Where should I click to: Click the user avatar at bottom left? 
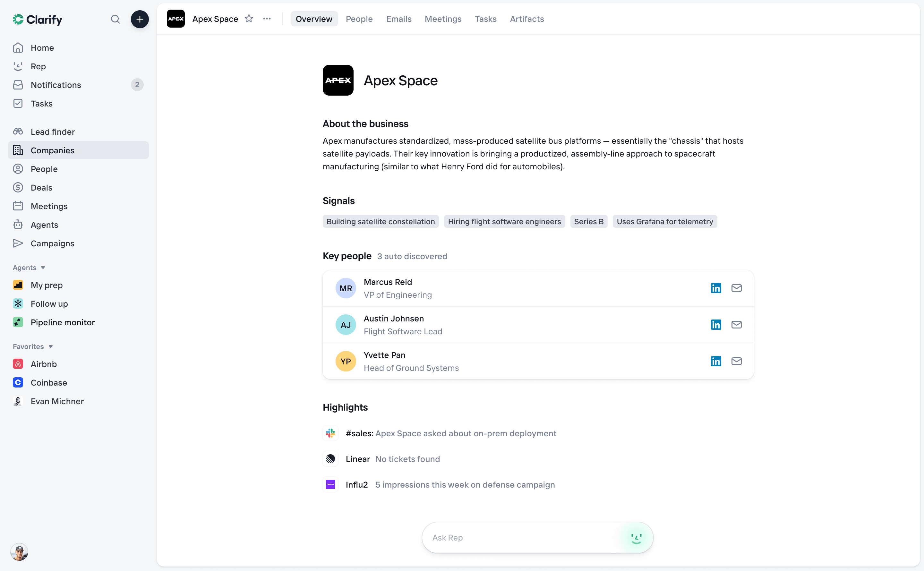pyautogui.click(x=19, y=552)
